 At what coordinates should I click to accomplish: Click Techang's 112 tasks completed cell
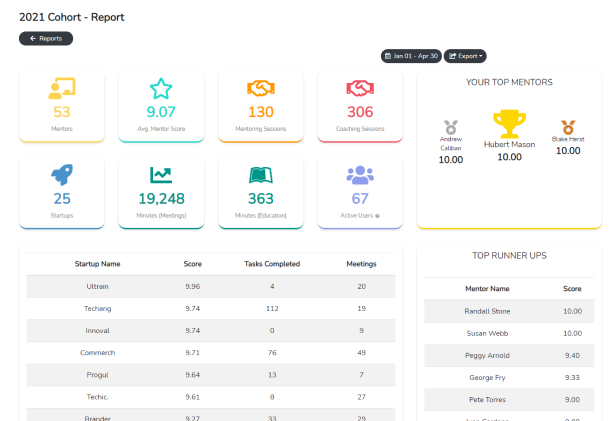point(272,308)
